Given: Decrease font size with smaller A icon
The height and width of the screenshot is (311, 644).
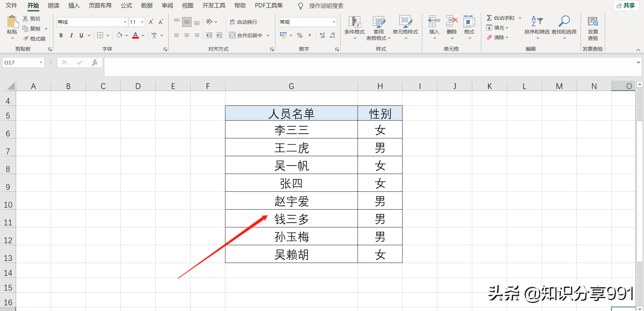Looking at the screenshot, I should pos(161,22).
